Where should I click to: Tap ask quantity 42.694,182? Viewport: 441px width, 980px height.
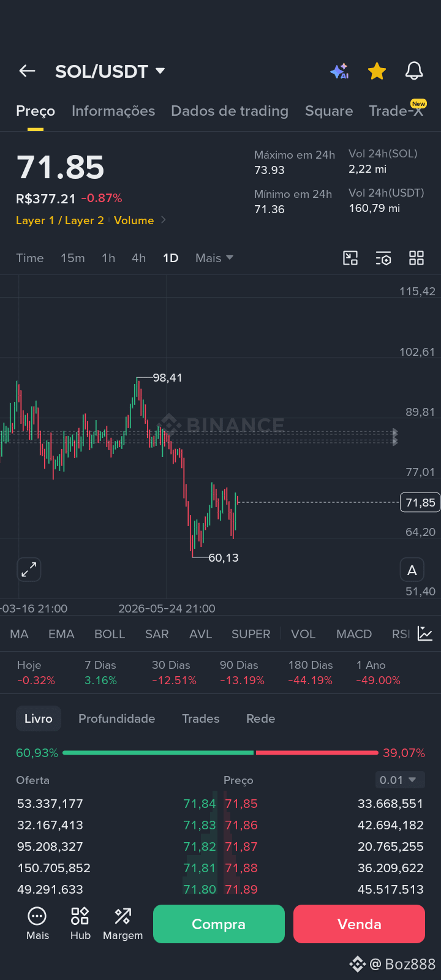tap(391, 825)
